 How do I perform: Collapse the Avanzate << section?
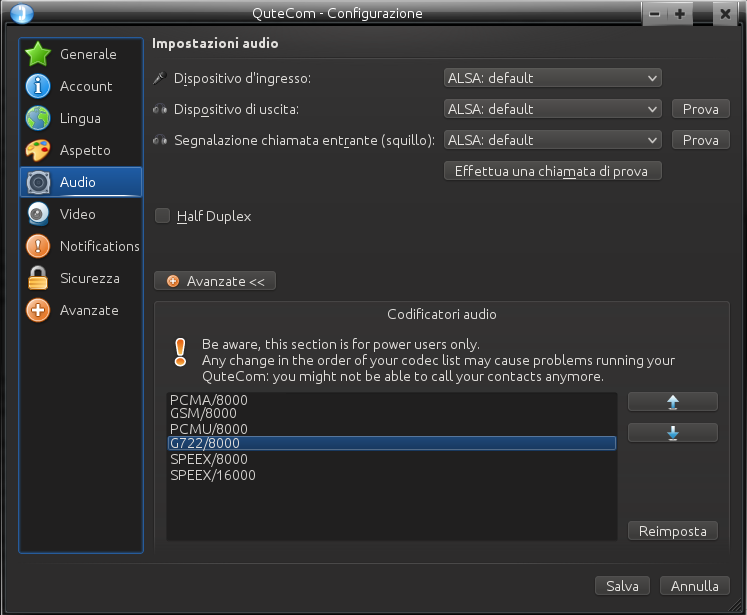click(x=215, y=281)
